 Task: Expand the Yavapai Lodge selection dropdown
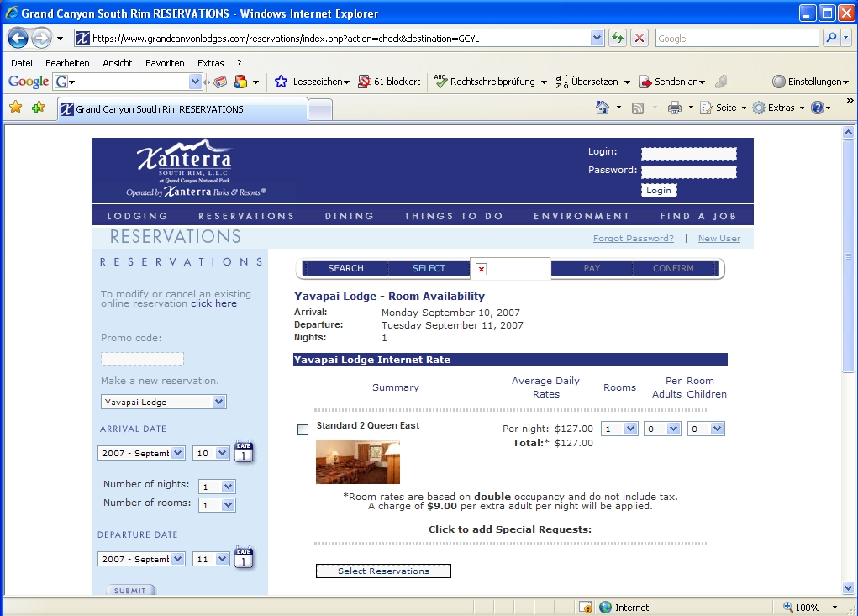[163, 402]
